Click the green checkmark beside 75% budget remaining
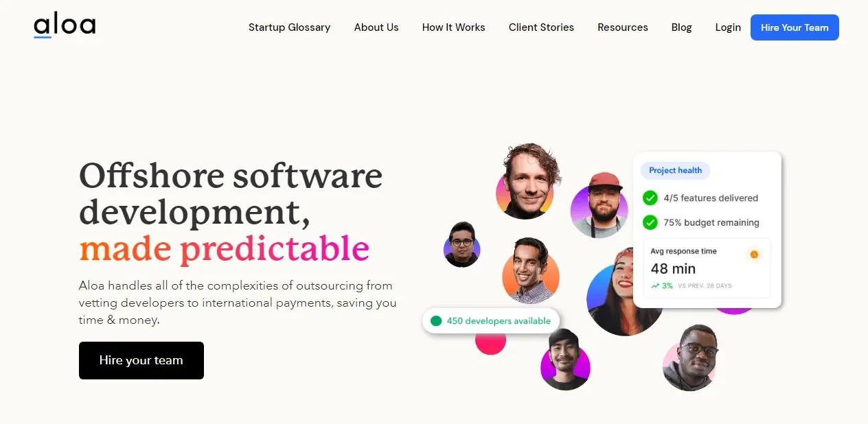Viewport: 868px width, 424px height. (x=650, y=222)
